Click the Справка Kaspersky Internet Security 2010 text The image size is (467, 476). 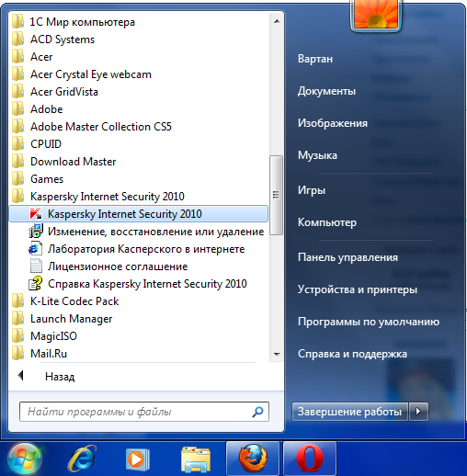(x=147, y=284)
